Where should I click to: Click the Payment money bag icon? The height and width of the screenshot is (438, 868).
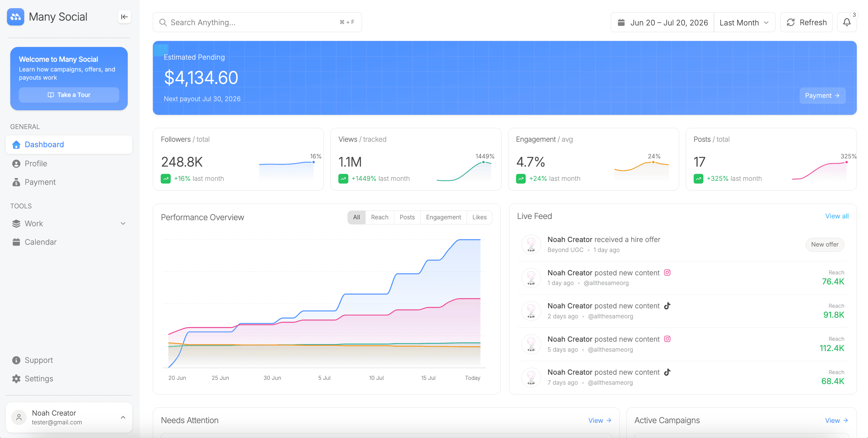click(x=16, y=182)
